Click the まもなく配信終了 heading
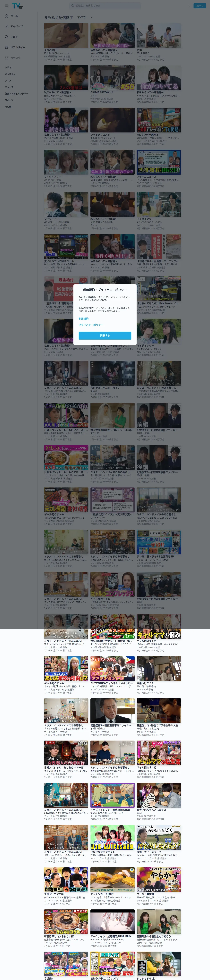The image size is (210, 980). tap(58, 17)
